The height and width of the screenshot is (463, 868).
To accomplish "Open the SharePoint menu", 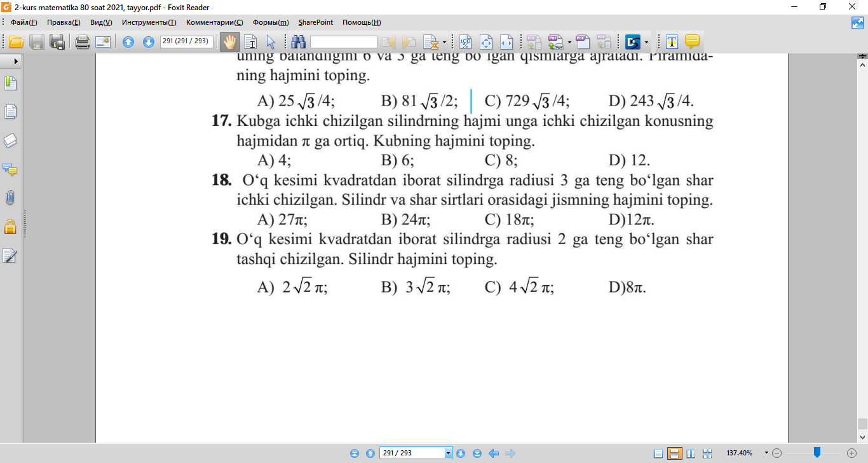I will pyautogui.click(x=316, y=22).
